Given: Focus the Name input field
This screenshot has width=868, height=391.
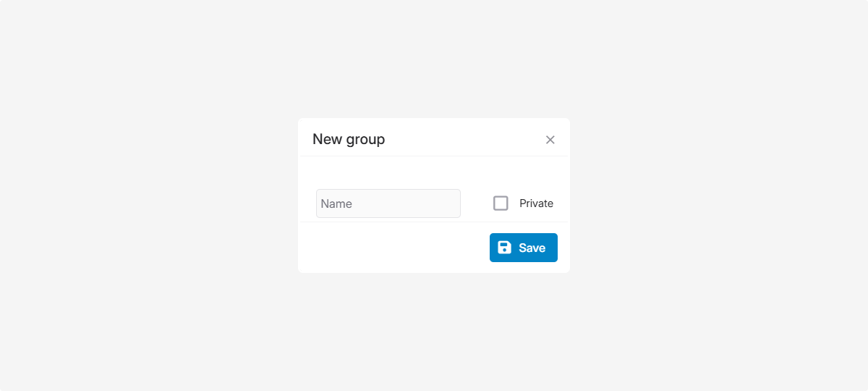Looking at the screenshot, I should [388, 203].
